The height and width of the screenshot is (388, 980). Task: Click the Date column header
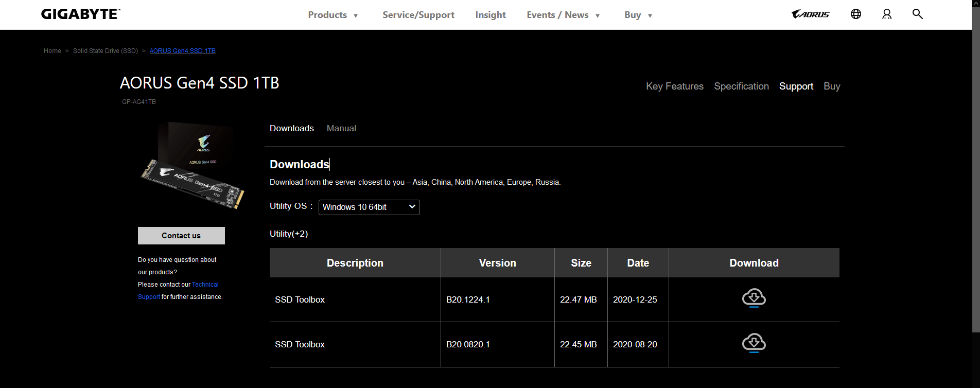tap(638, 263)
